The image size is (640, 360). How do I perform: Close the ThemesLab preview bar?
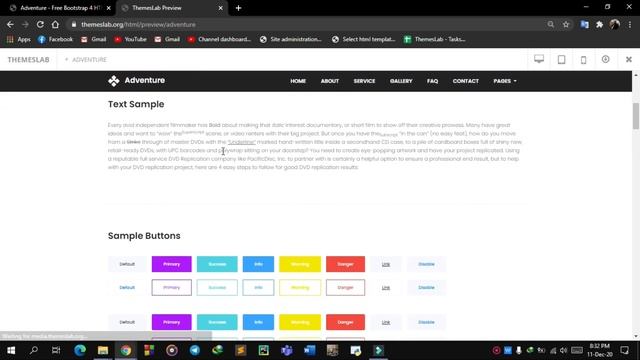pyautogui.click(x=629, y=60)
